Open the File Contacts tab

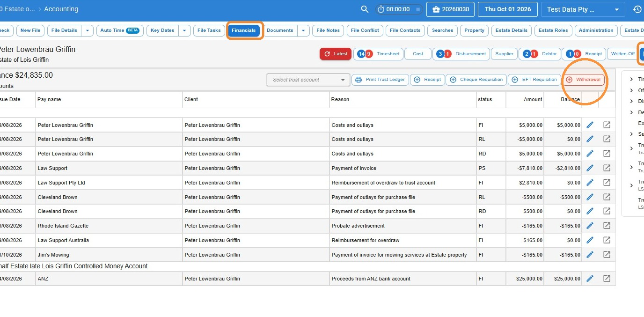point(405,30)
